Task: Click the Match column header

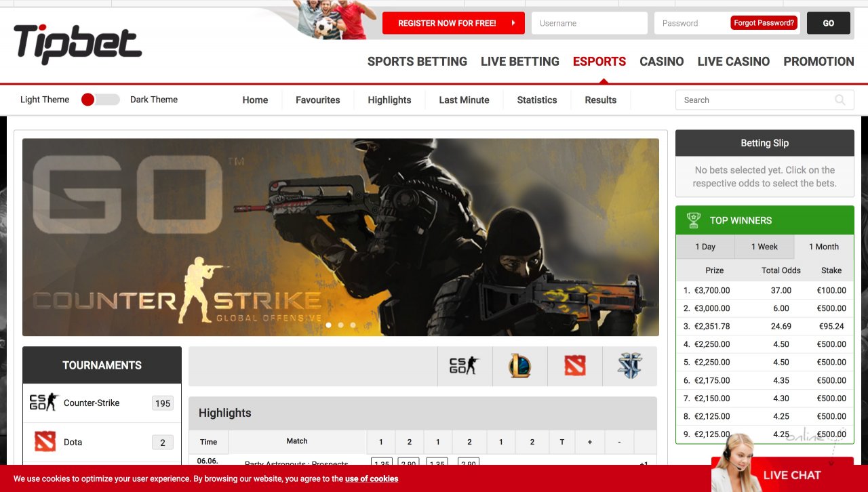Action: 297,441
